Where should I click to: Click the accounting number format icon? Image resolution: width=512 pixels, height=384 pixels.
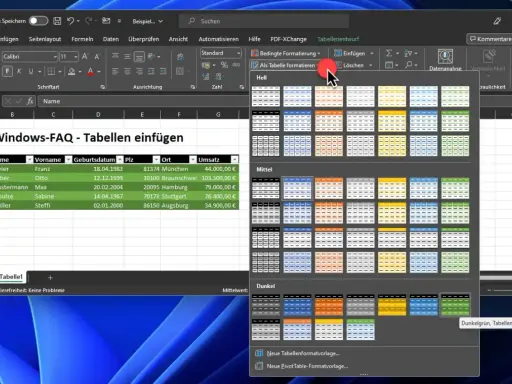[x=206, y=65]
